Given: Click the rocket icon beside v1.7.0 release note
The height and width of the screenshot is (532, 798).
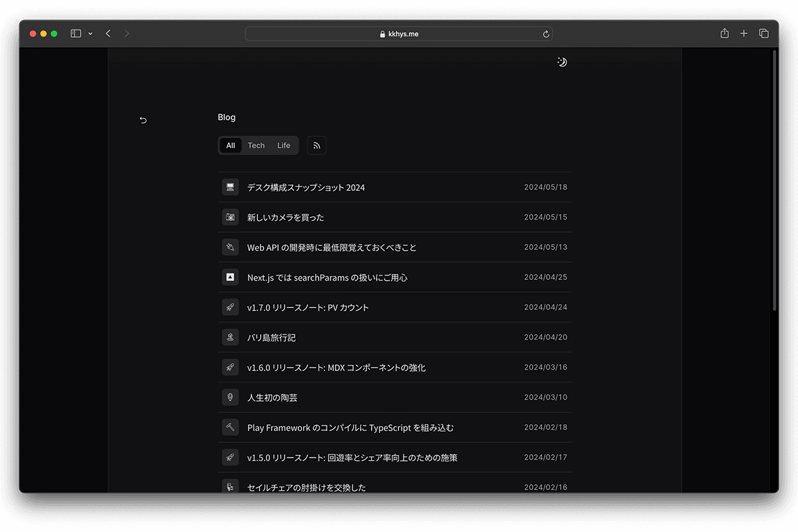Looking at the screenshot, I should pos(230,307).
